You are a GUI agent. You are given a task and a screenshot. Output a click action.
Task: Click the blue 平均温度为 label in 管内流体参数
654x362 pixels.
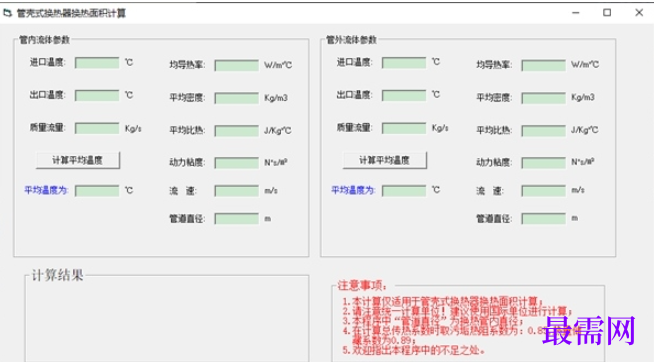pos(46,191)
